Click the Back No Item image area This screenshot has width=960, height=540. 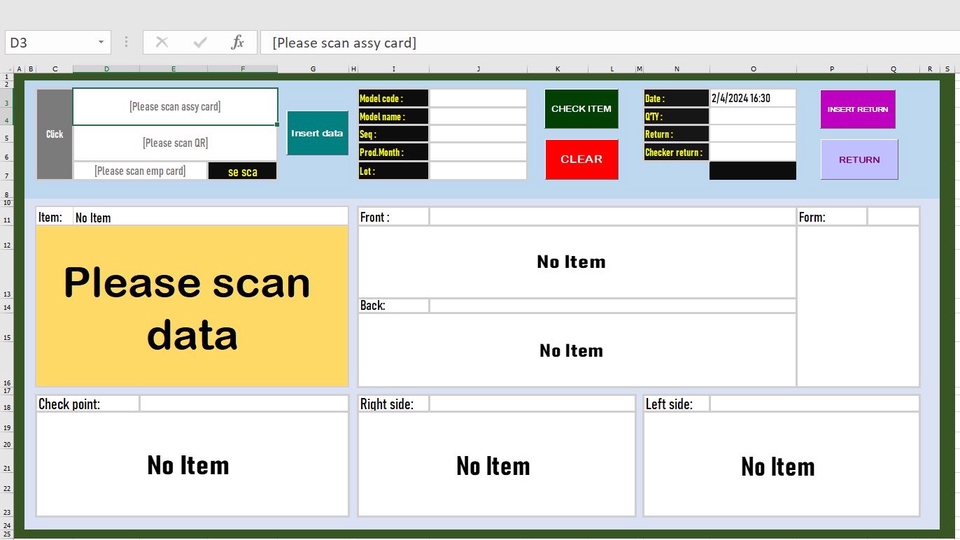pyautogui.click(x=577, y=350)
